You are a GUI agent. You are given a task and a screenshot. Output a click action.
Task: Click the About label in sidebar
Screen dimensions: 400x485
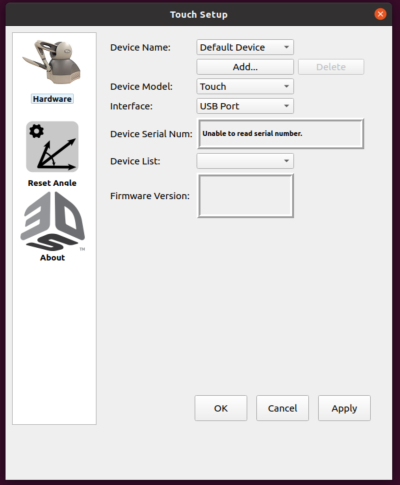pyautogui.click(x=52, y=258)
